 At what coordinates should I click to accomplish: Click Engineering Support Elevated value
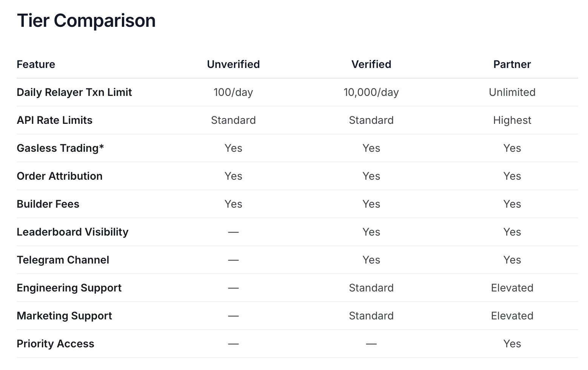pos(512,288)
